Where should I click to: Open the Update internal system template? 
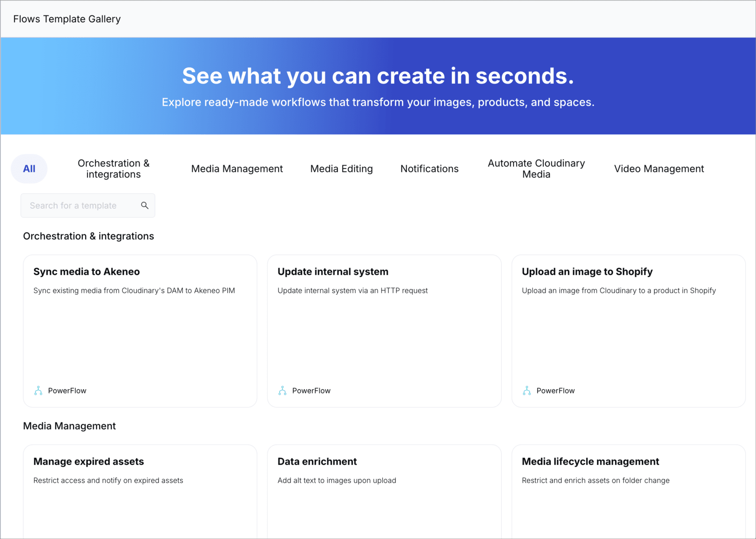coord(384,331)
